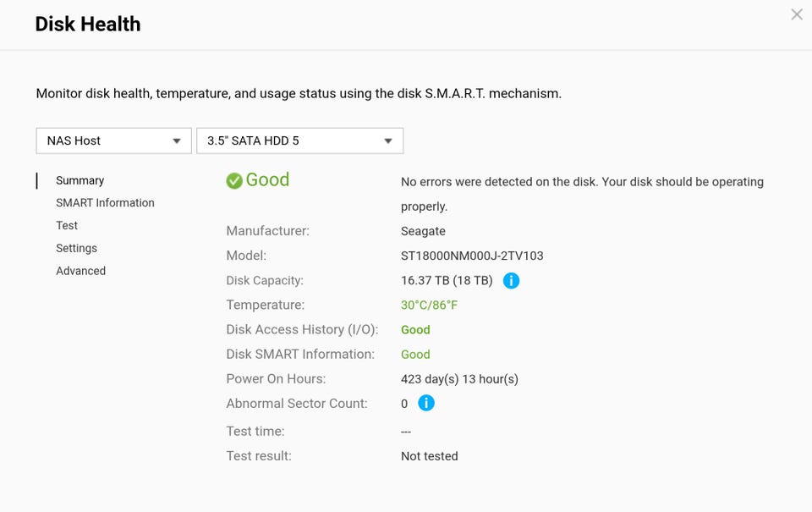Click the Disk Capacity info icon
Image resolution: width=812 pixels, height=512 pixels.
pos(511,280)
